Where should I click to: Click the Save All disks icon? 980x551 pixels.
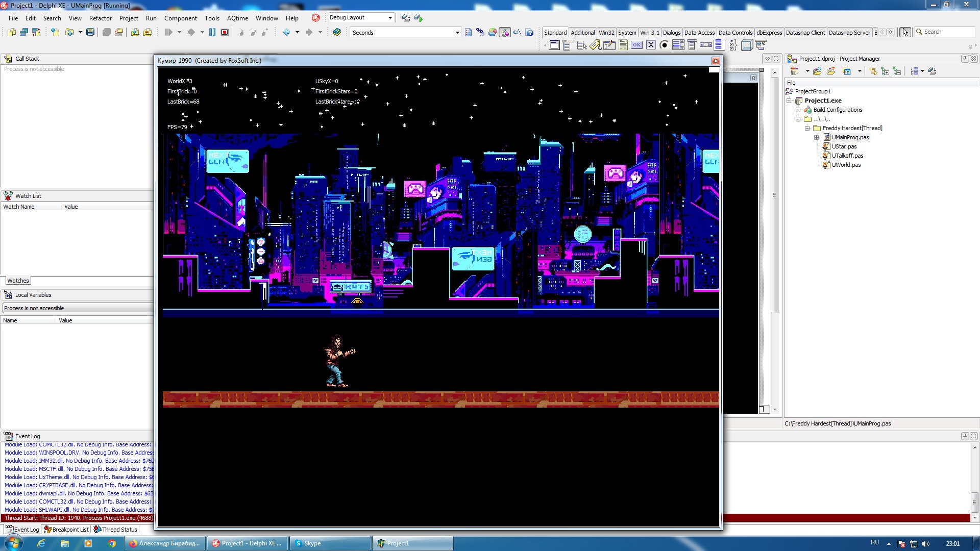click(106, 32)
